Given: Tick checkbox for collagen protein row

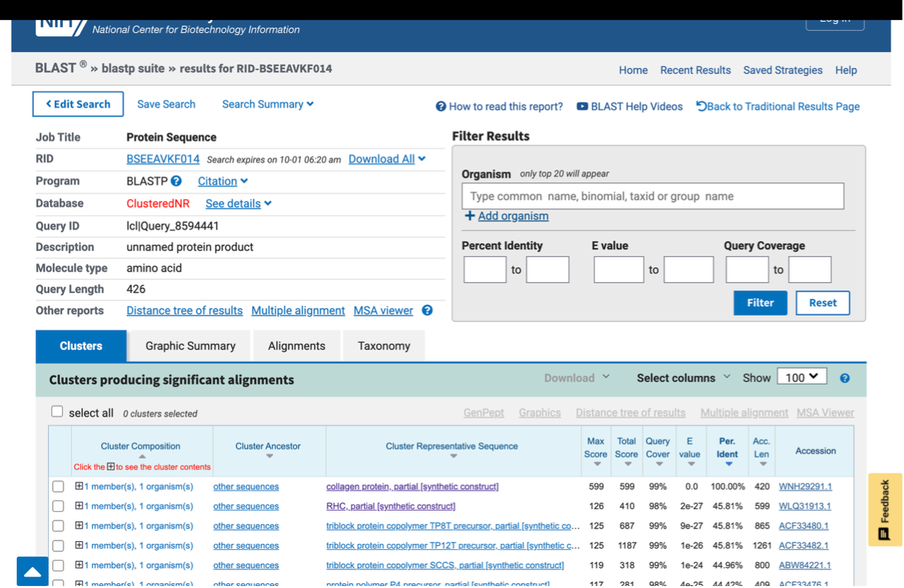Looking at the screenshot, I should (58, 486).
